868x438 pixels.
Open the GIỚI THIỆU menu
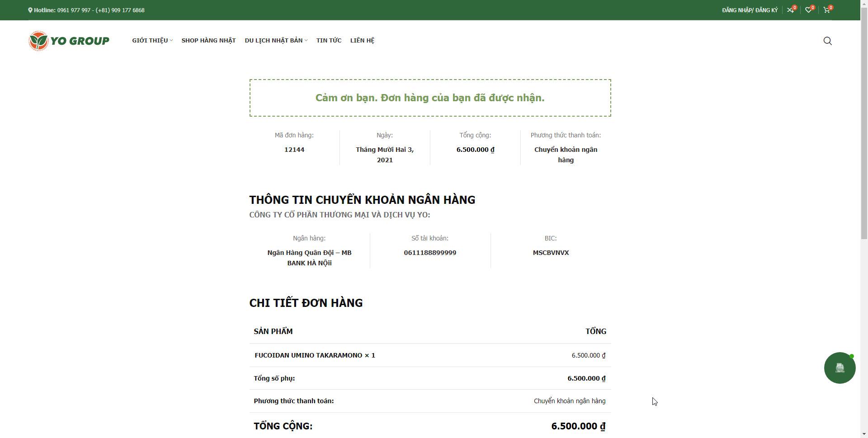tap(150, 41)
